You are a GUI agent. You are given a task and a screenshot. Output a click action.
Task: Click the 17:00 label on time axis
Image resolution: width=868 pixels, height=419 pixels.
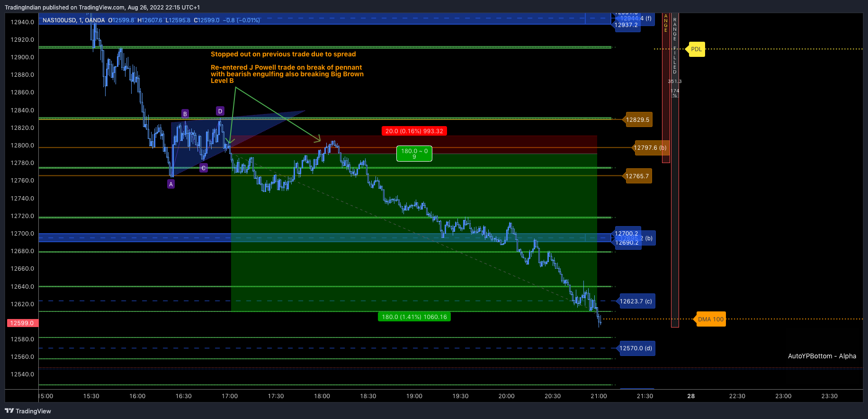tap(230, 396)
